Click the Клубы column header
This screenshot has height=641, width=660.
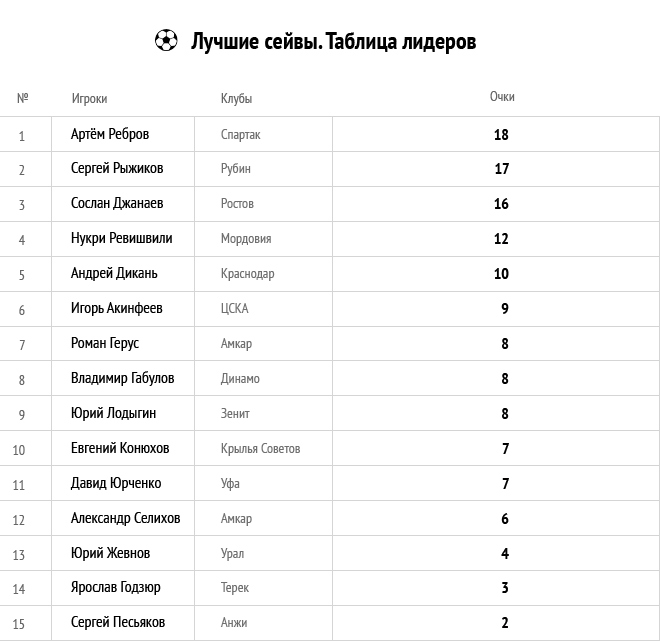tap(236, 98)
